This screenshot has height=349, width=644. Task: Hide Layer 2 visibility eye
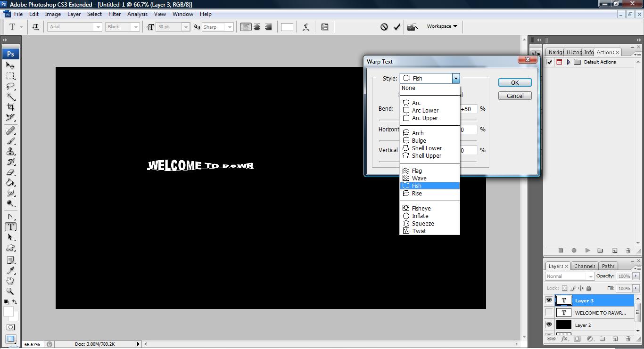(549, 325)
